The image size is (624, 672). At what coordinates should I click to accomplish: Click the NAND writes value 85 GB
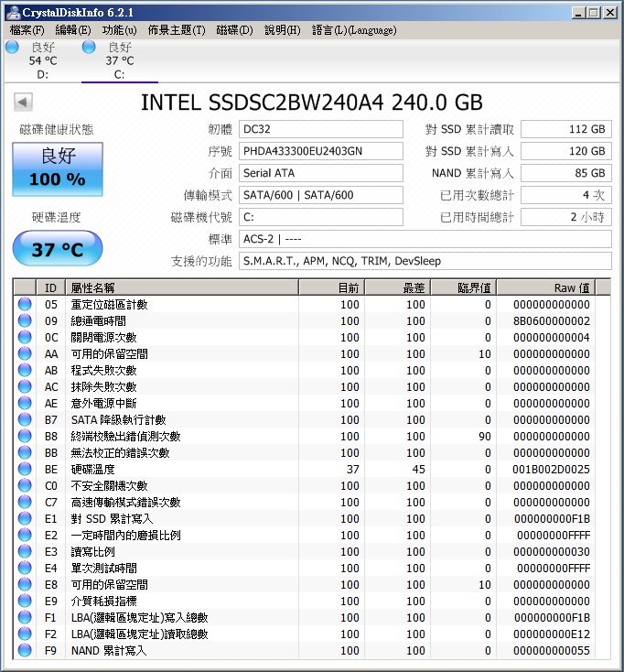tap(566, 173)
